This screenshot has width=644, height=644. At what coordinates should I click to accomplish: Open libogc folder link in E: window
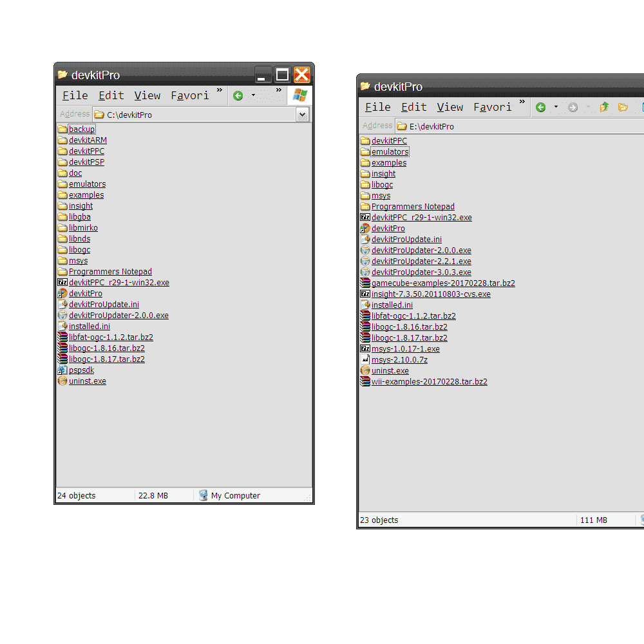(x=383, y=185)
